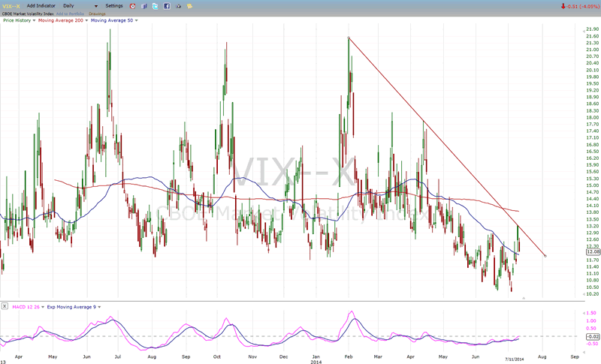The image size is (601, 364).
Task: Click the red alarm clock alert icon
Action: (132, 6)
